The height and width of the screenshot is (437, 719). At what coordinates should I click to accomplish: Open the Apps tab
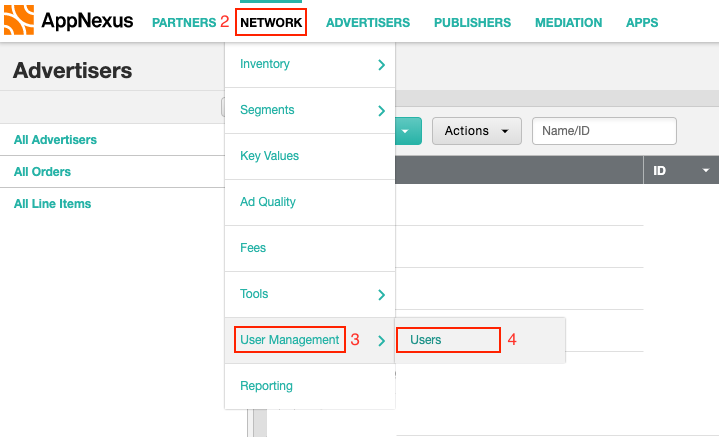(x=642, y=22)
